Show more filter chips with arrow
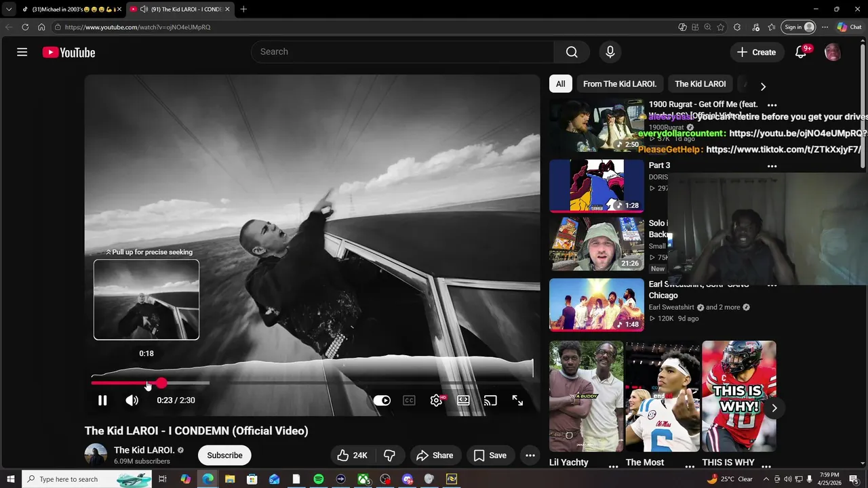 click(x=763, y=87)
